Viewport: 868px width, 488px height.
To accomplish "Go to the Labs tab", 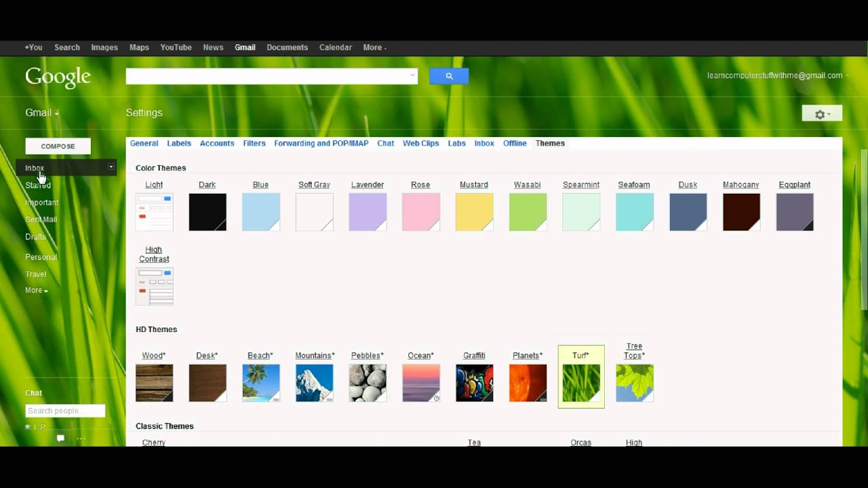I will point(457,143).
